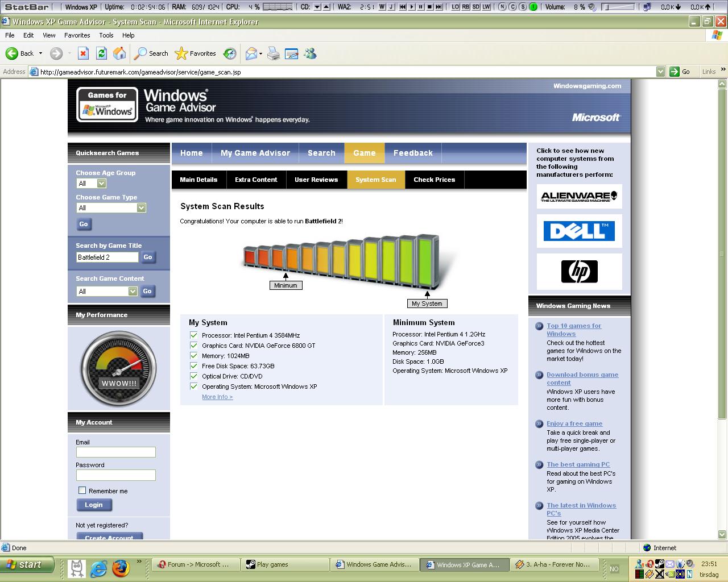Click the Operating System check box
This screenshot has height=582, width=728.
pos(193,386)
